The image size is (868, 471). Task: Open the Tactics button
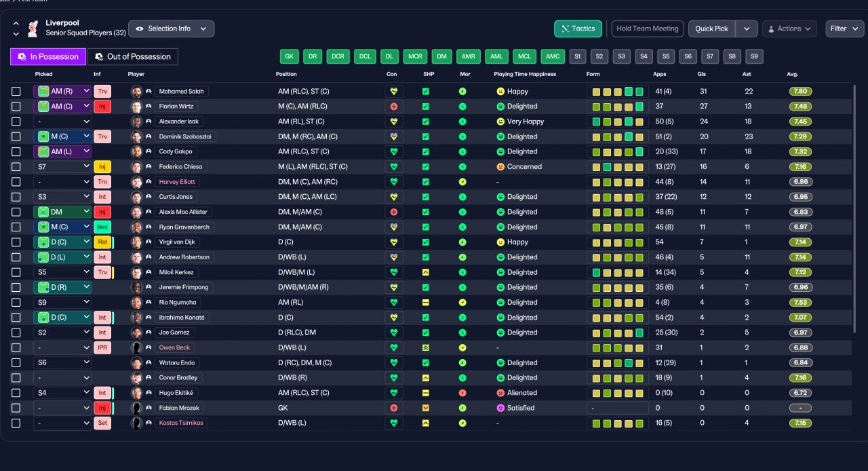pos(578,29)
